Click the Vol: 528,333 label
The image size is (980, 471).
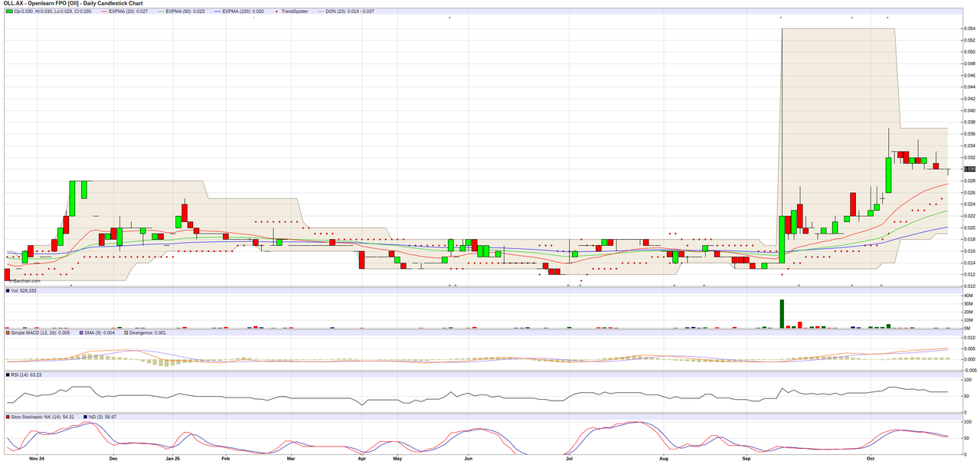point(23,291)
